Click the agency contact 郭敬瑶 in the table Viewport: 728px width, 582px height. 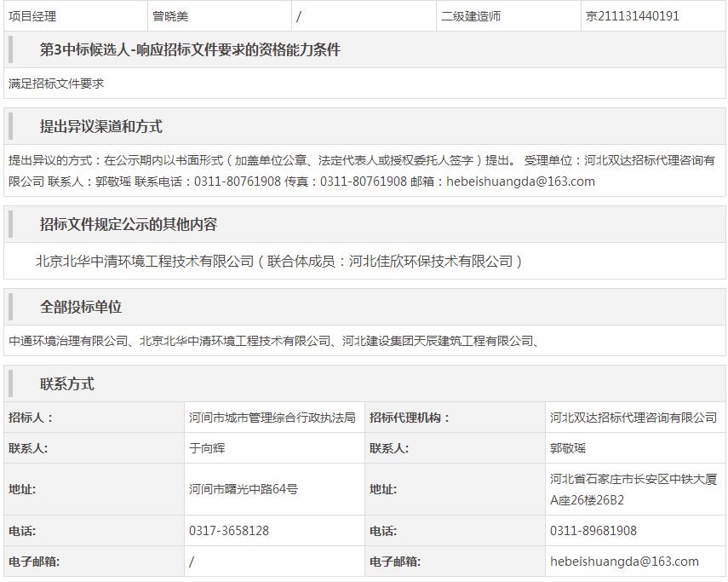coord(568,448)
